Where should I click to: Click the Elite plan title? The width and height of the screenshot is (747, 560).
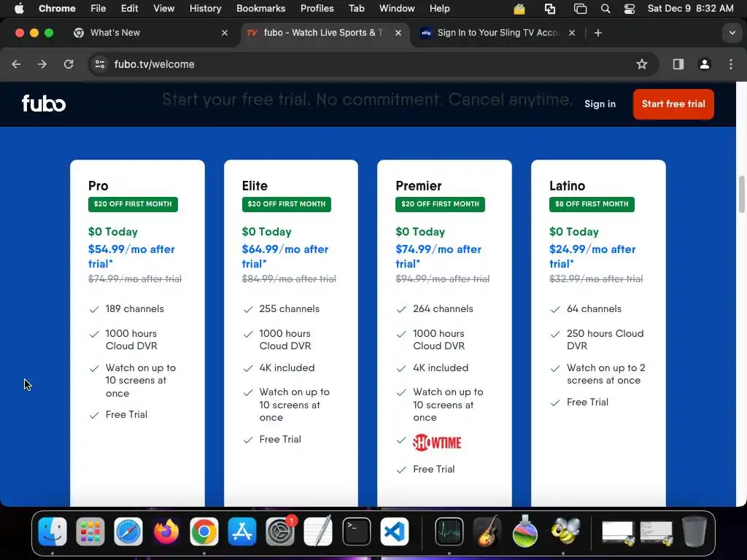(255, 186)
